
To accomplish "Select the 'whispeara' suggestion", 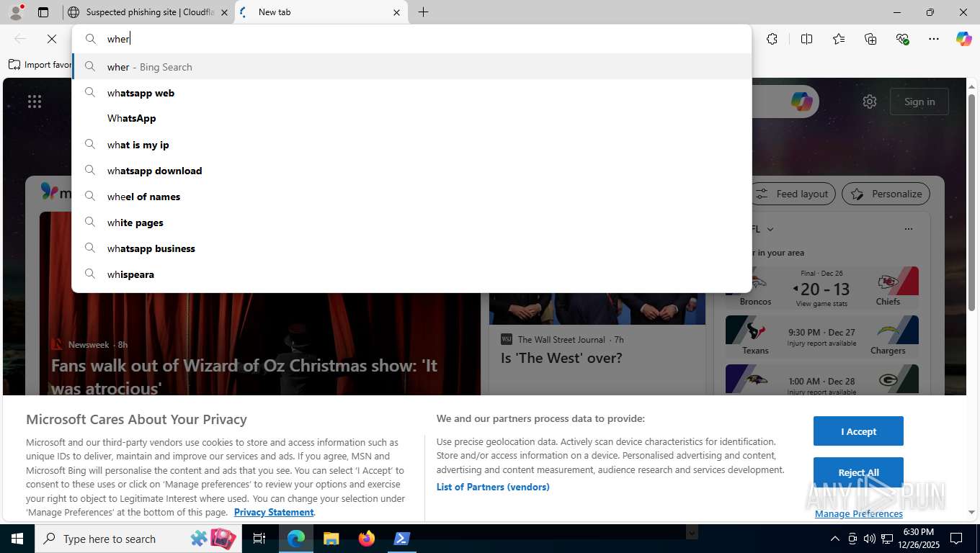I will 411,274.
